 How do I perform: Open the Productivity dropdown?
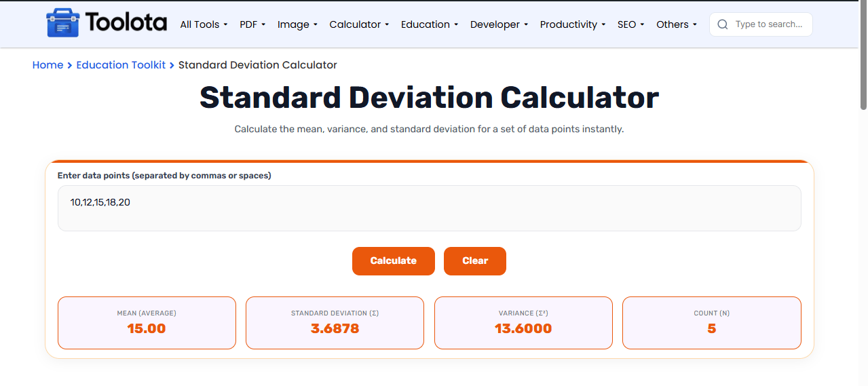573,24
